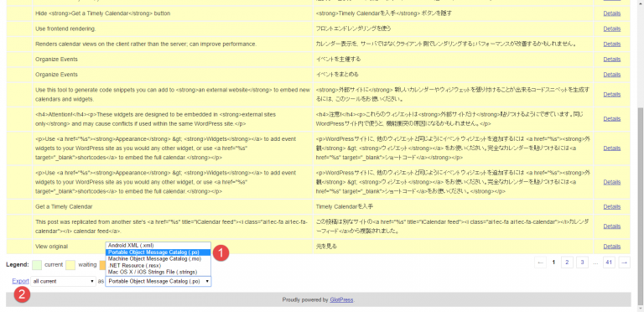Click original string 'Use frontend rendering.'
Image resolution: width=644 pixels, height=312 pixels.
(65, 29)
